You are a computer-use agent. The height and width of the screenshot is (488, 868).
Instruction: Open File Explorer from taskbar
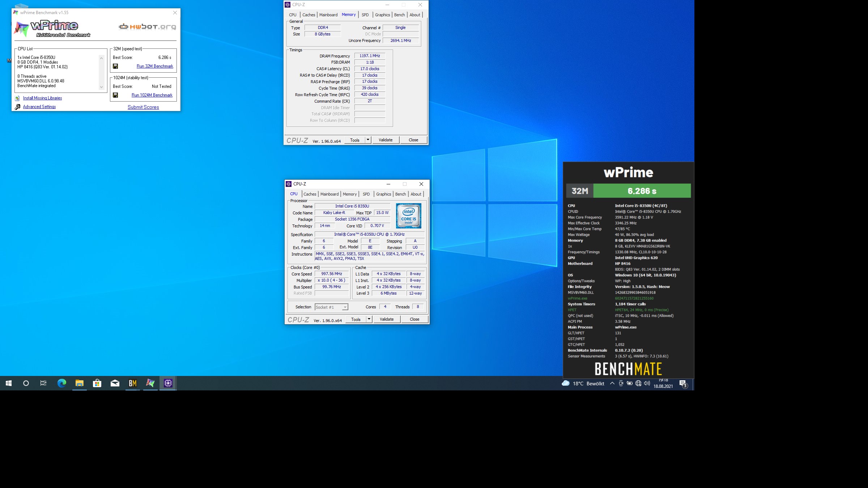[x=80, y=383]
